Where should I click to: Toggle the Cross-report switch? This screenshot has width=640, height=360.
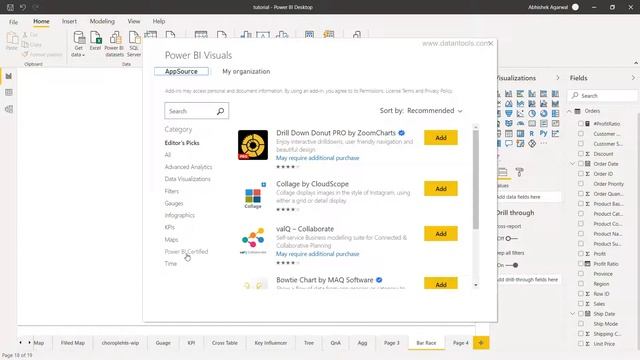click(x=511, y=238)
